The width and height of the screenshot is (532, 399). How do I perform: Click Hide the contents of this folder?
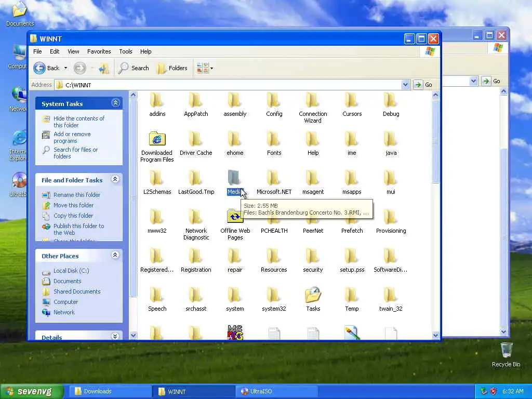point(79,122)
